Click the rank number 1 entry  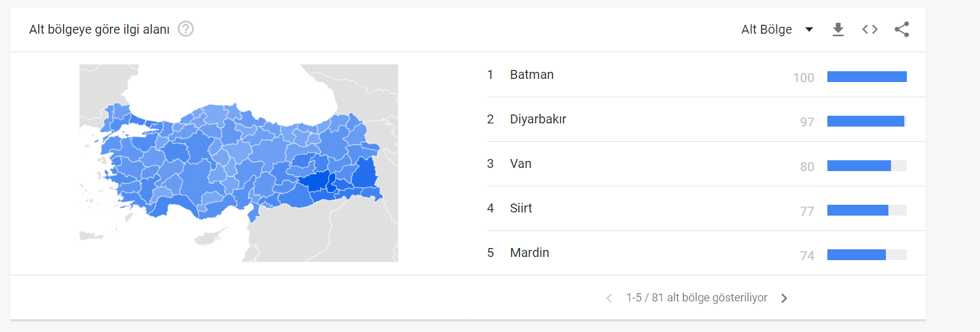pos(490,74)
